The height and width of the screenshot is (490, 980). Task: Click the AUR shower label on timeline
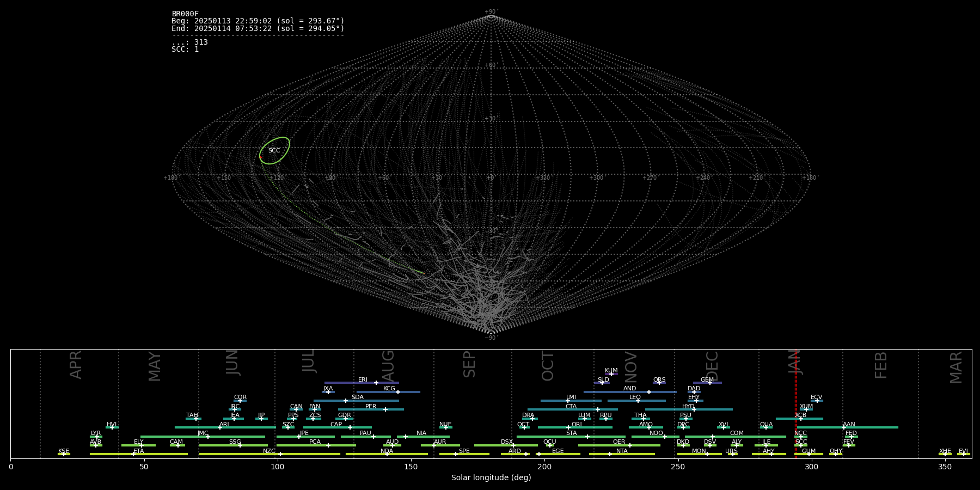[x=440, y=442]
